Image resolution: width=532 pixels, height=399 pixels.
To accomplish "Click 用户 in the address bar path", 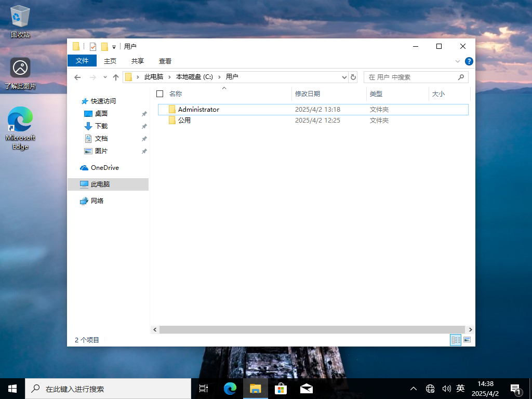I will point(232,77).
